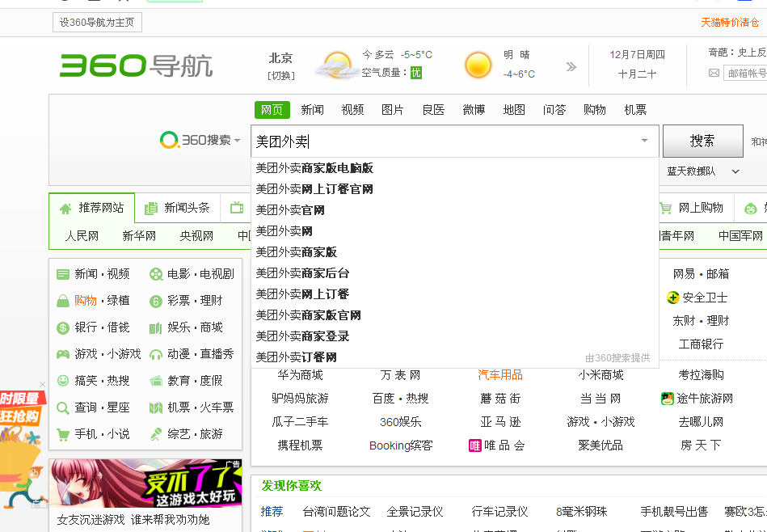Click the icon beside 娱乐·商城
Image resolution: width=767 pixels, height=532 pixels.
point(155,328)
